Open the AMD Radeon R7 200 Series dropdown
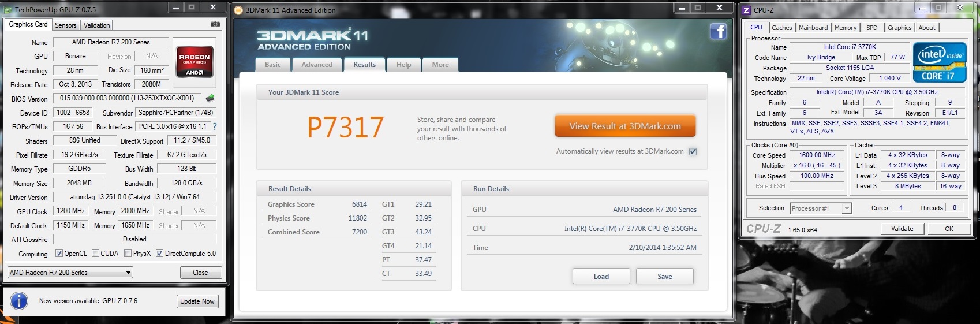Image resolution: width=980 pixels, height=324 pixels. click(x=70, y=273)
